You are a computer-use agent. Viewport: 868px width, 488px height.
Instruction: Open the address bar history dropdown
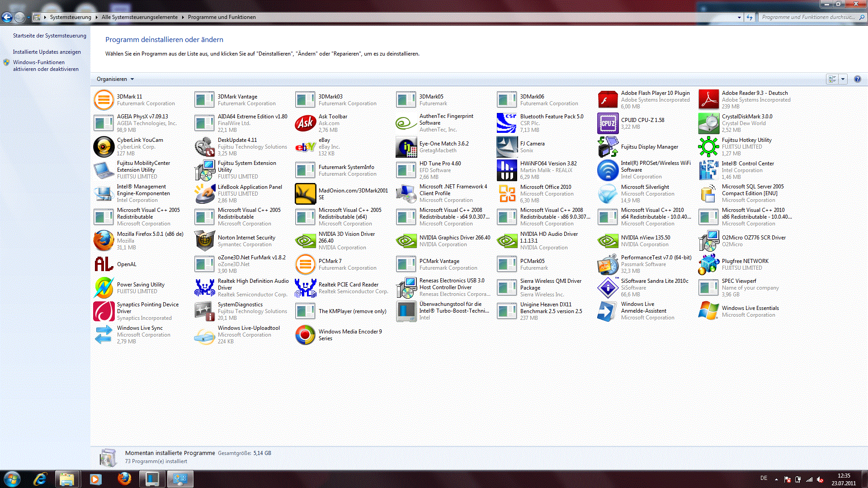click(x=739, y=17)
